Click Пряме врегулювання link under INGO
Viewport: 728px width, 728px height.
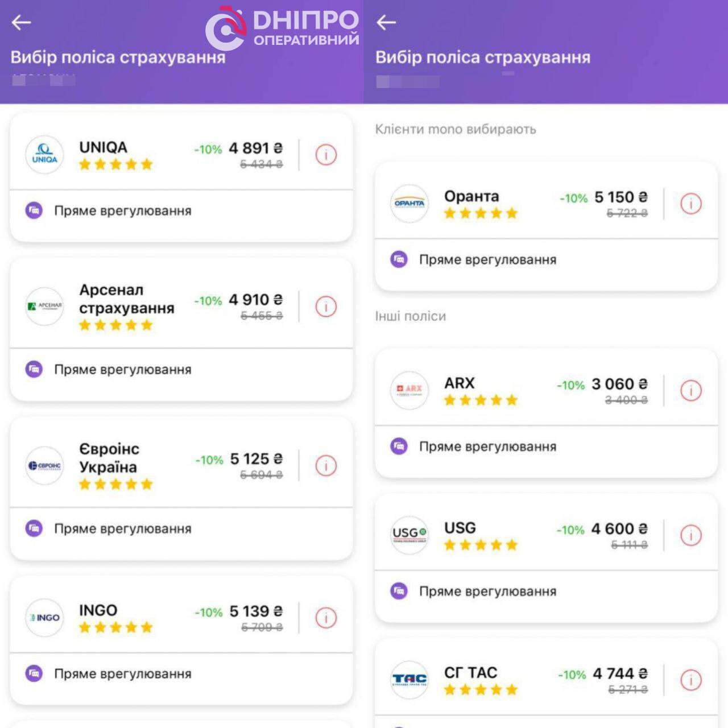(x=122, y=674)
